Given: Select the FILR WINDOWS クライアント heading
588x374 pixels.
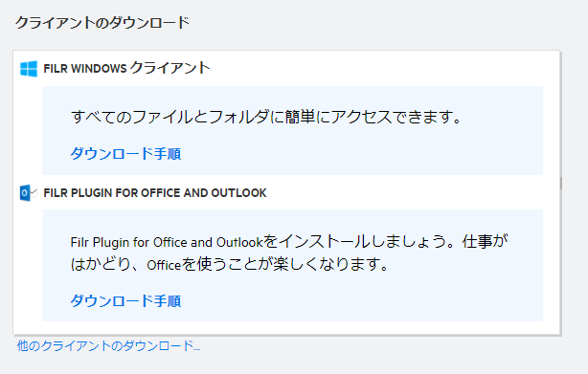Looking at the screenshot, I should [126, 68].
